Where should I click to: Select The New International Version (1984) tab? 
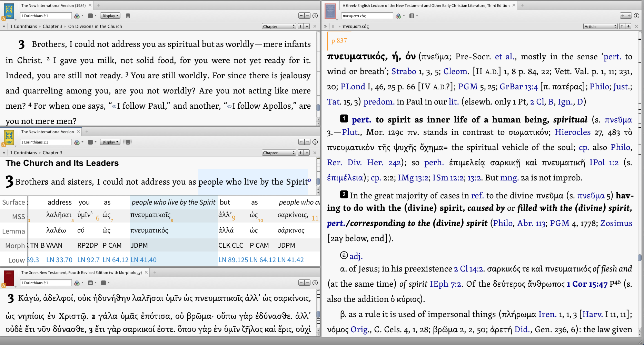click(x=53, y=6)
